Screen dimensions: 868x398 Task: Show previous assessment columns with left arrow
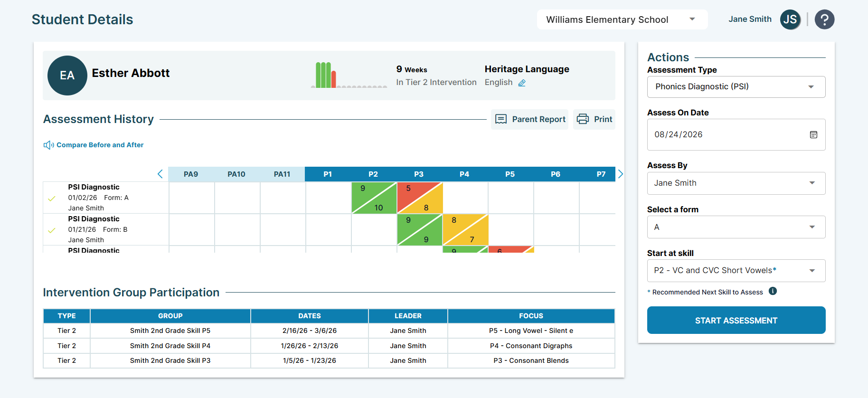coord(160,174)
